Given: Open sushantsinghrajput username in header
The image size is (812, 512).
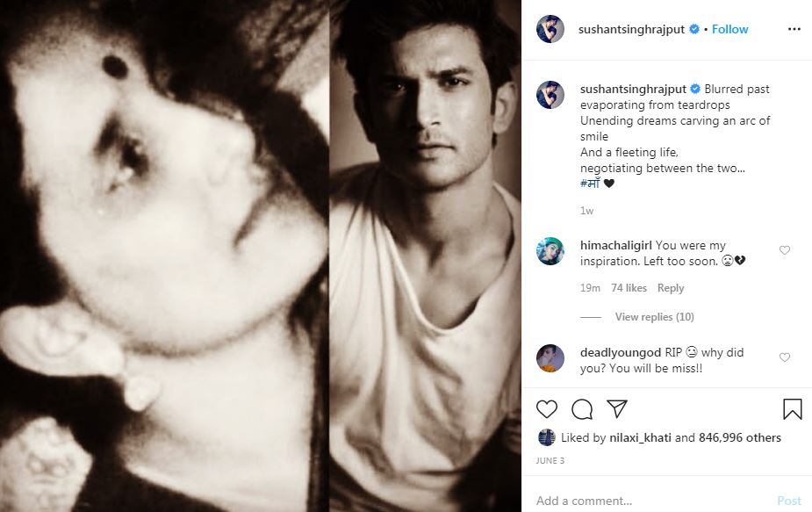Looking at the screenshot, I should click(x=631, y=29).
